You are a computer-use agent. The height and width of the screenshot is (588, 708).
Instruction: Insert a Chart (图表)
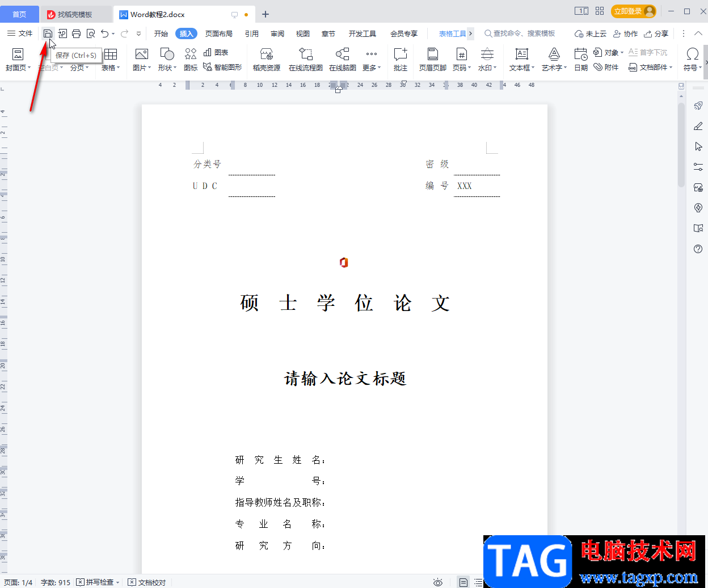click(x=216, y=52)
